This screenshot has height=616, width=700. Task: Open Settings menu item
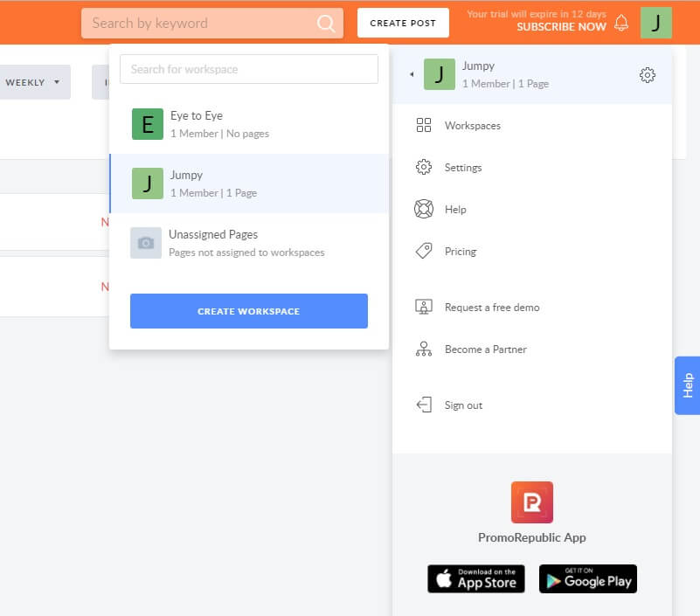pyautogui.click(x=462, y=168)
